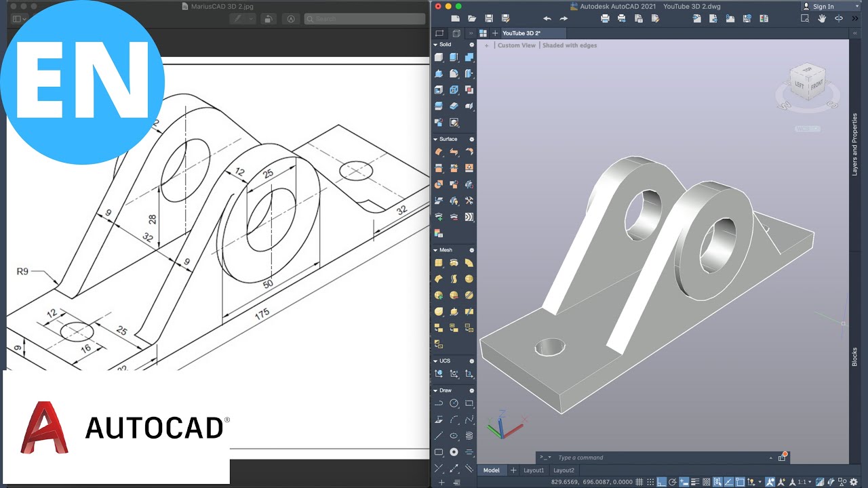The width and height of the screenshot is (868, 488).
Task: Toggle 2D object snap in status bar
Action: (740, 482)
